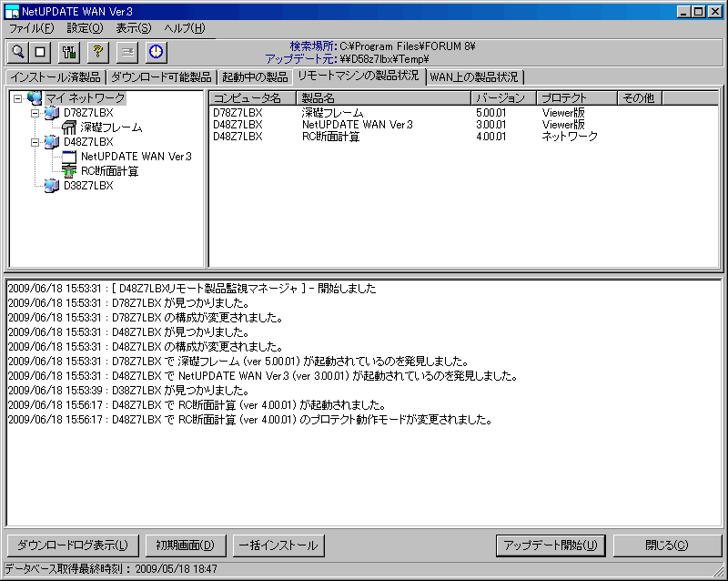
Task: Sort by the バージョン column header
Action: (504, 98)
